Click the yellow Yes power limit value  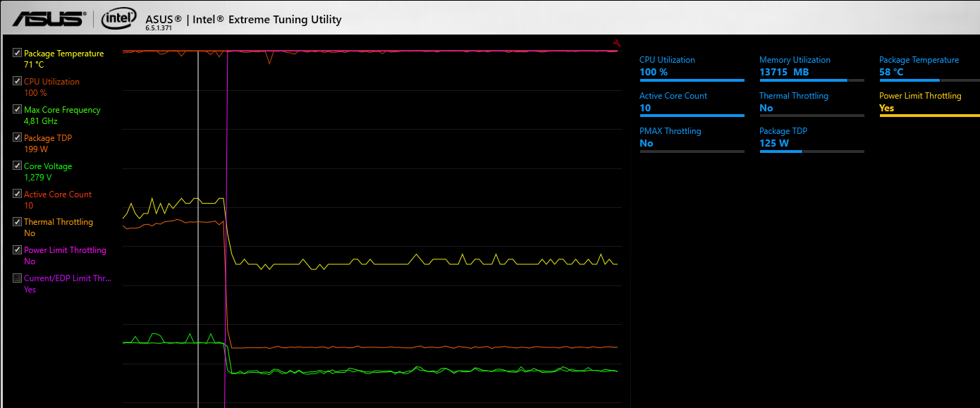(x=887, y=108)
